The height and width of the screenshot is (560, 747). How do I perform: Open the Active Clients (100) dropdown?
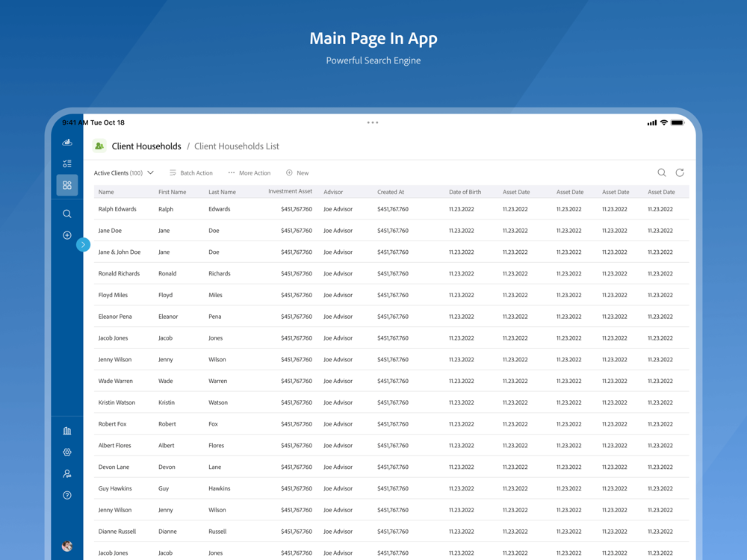click(x=124, y=173)
